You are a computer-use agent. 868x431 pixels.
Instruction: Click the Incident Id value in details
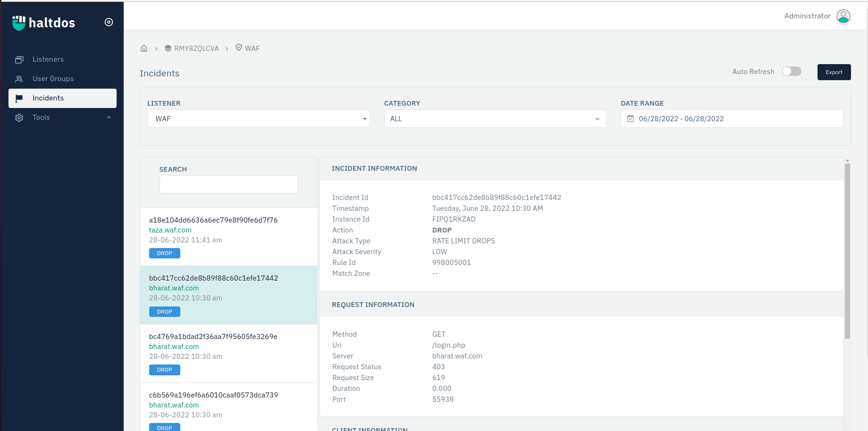tap(497, 198)
